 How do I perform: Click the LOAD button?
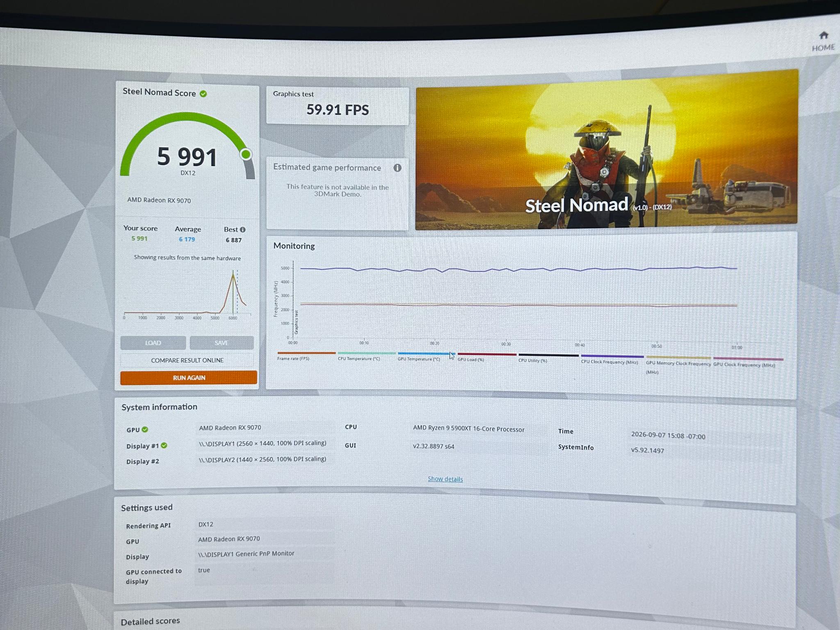point(153,343)
